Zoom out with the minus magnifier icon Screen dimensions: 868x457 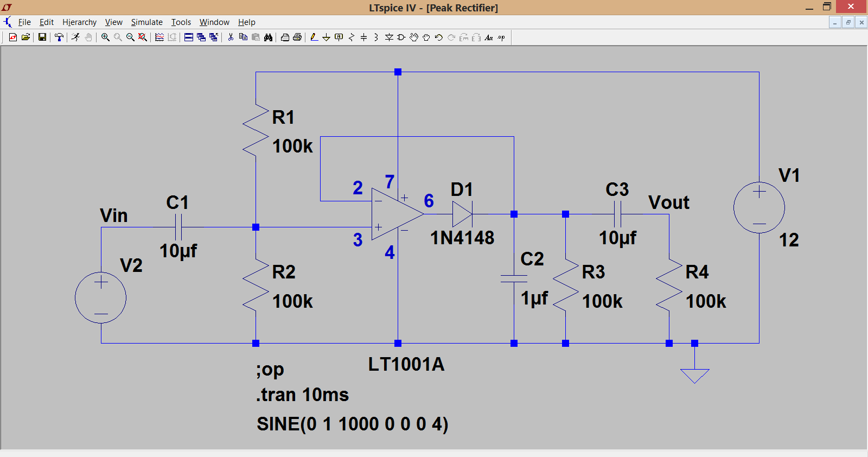tap(130, 37)
